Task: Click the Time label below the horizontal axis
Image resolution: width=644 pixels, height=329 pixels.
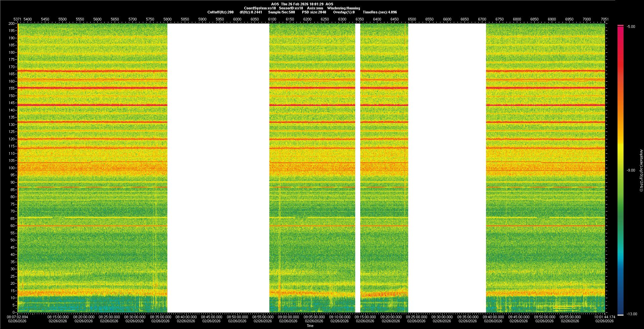Action: (x=310, y=326)
